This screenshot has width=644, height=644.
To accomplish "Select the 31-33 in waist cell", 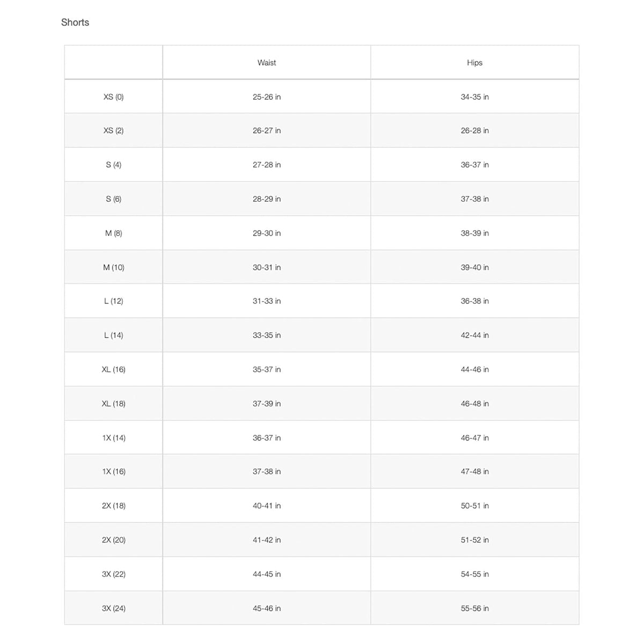I will (x=267, y=301).
